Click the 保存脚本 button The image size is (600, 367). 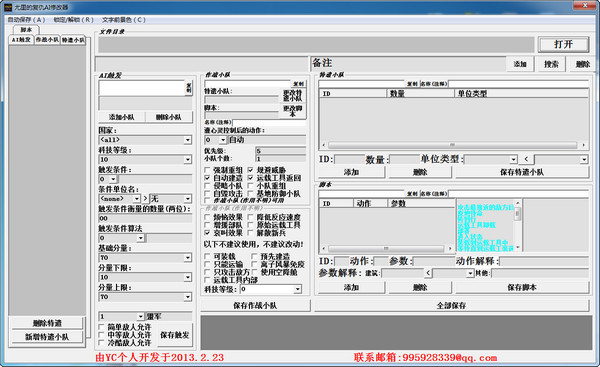522,287
